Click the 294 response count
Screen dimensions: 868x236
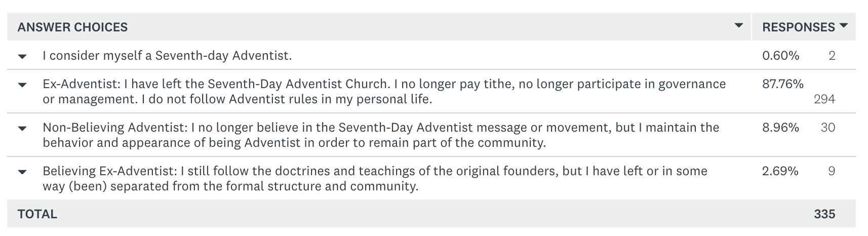click(824, 99)
